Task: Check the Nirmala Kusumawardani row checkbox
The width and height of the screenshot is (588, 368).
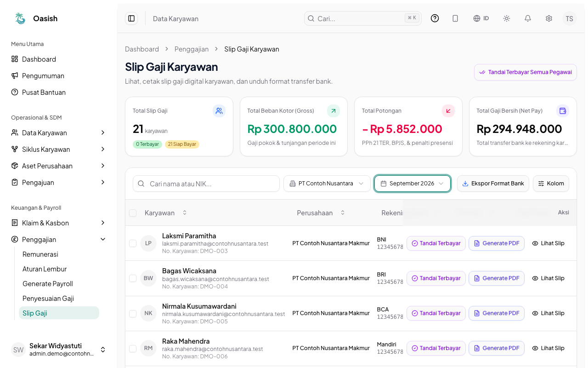Action: tap(133, 313)
